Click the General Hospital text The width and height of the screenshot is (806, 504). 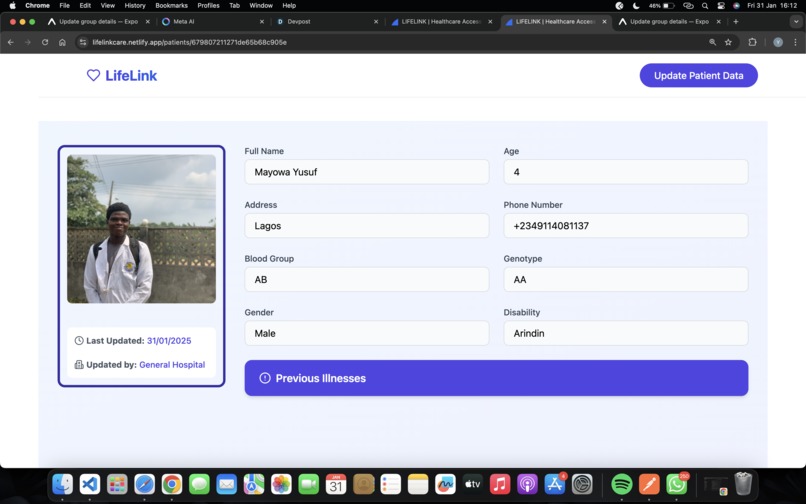coord(172,365)
